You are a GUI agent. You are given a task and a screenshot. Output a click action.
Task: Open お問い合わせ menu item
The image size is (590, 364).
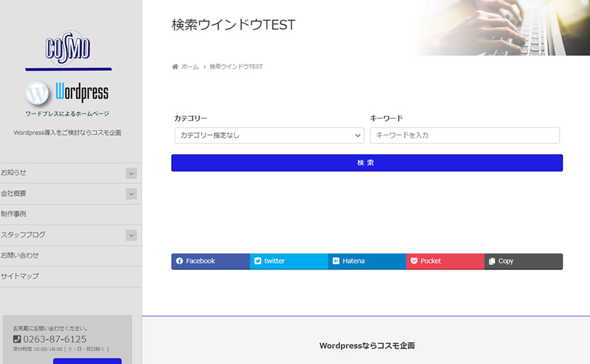20,256
